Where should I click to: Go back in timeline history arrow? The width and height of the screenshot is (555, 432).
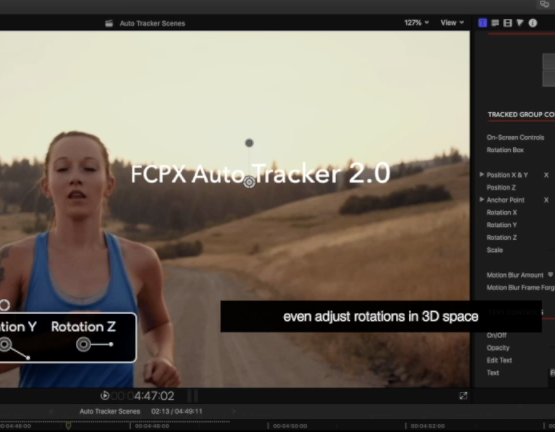pos(51,411)
